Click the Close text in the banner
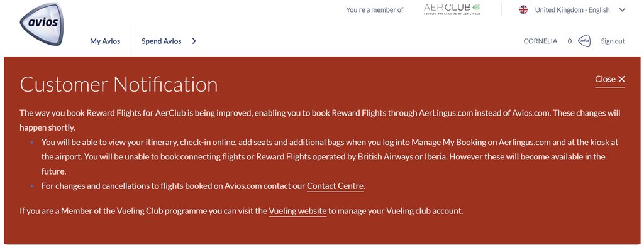The height and width of the screenshot is (248, 644). 606,79
